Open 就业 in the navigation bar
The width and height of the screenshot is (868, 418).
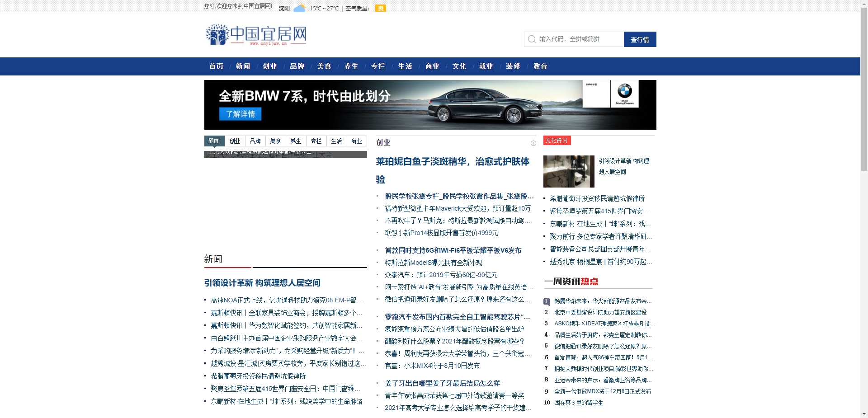pos(486,66)
